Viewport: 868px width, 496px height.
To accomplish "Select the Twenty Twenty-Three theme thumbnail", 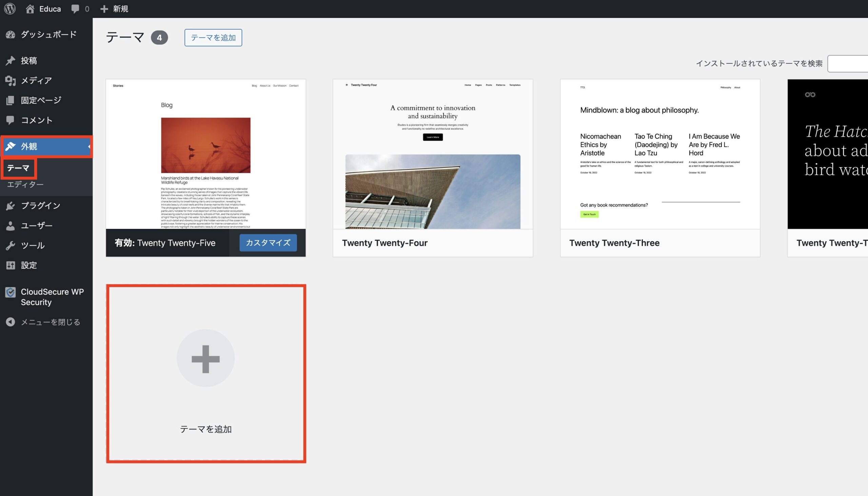I will point(660,154).
